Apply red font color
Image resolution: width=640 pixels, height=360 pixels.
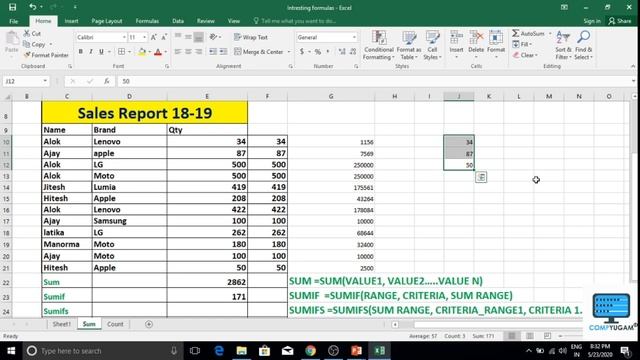coord(158,52)
